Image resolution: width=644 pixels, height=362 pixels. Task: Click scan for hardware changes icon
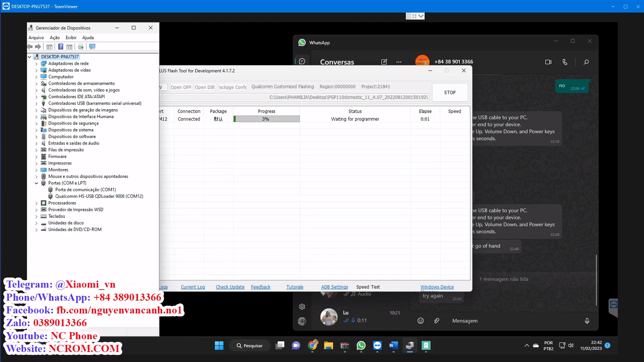pos(92,47)
